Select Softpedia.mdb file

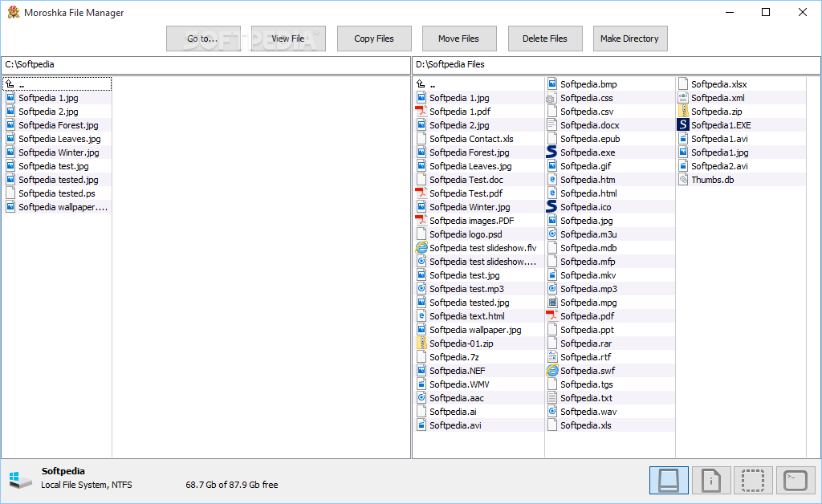tap(610, 248)
